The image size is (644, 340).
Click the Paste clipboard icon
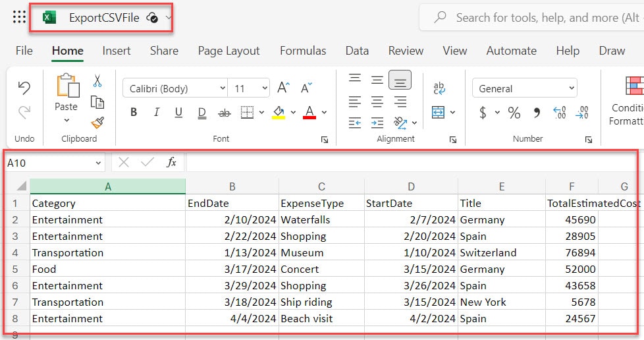[x=68, y=86]
